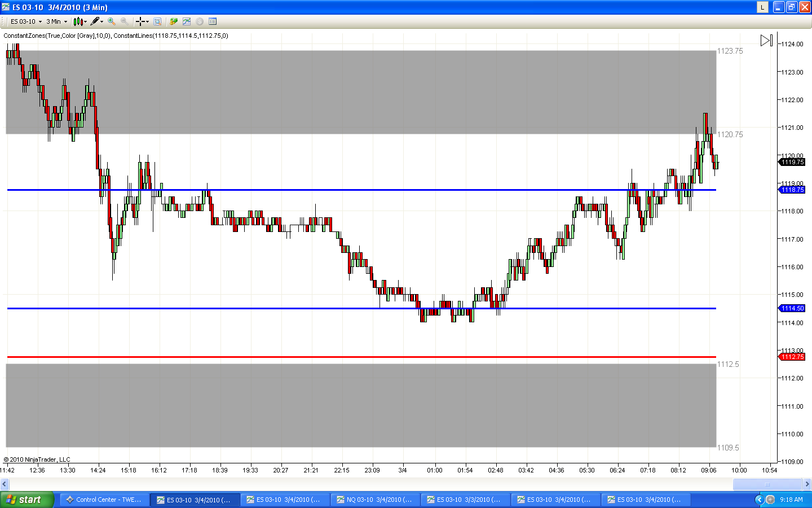Switch to Control Center taskbar window

tap(104, 500)
